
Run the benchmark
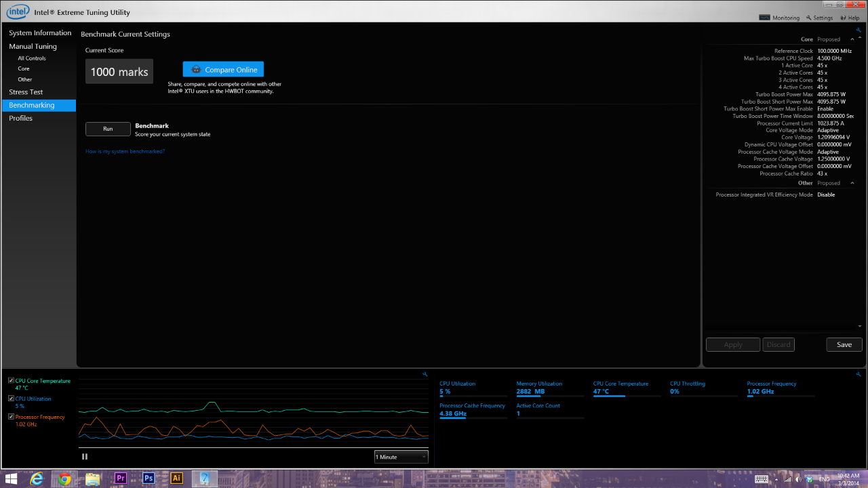[108, 129]
